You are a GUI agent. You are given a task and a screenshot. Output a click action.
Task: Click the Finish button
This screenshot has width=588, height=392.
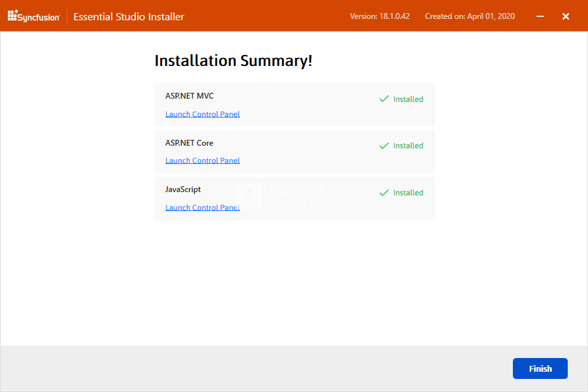(540, 368)
